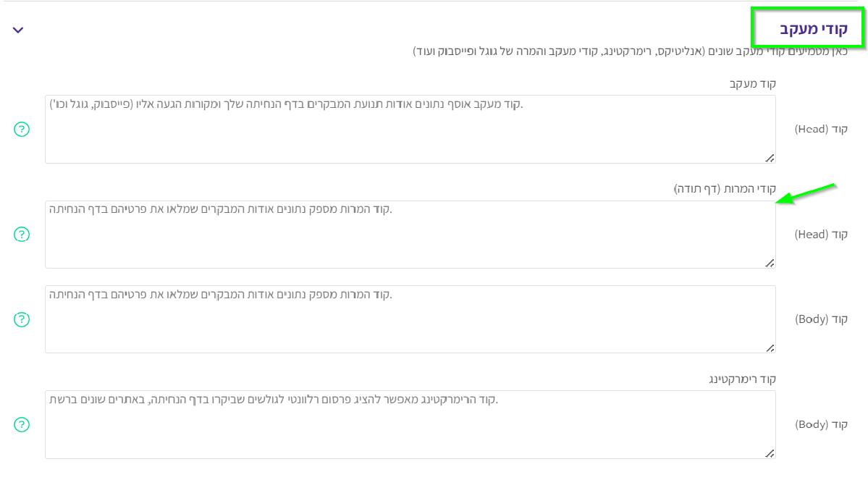Open help icon for conversion codes Head field

[22, 235]
